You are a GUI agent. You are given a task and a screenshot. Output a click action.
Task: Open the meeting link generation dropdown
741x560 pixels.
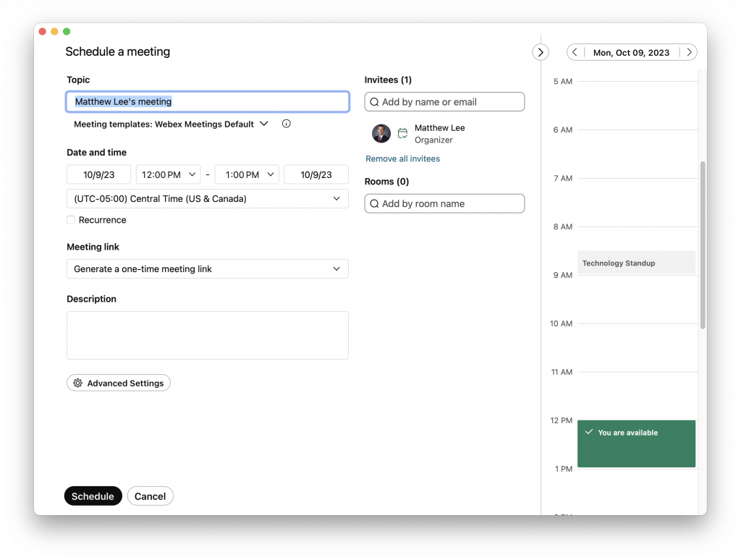tap(207, 268)
